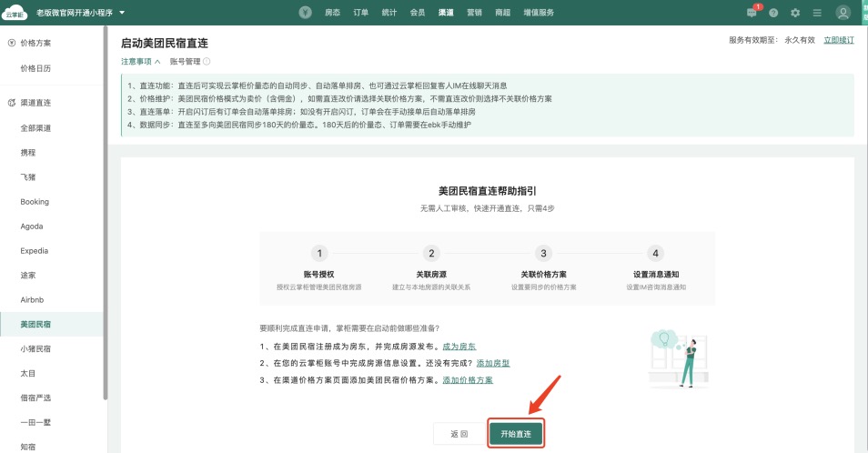Open the 立即续订 renewal link
Screen dimensions: 868x453
pyautogui.click(x=839, y=40)
